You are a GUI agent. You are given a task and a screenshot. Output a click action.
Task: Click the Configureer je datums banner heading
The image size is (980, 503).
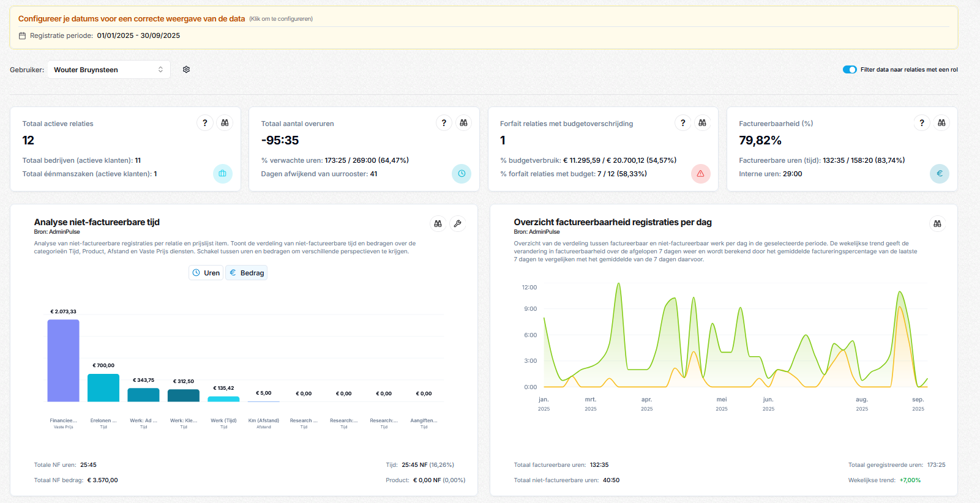(132, 19)
